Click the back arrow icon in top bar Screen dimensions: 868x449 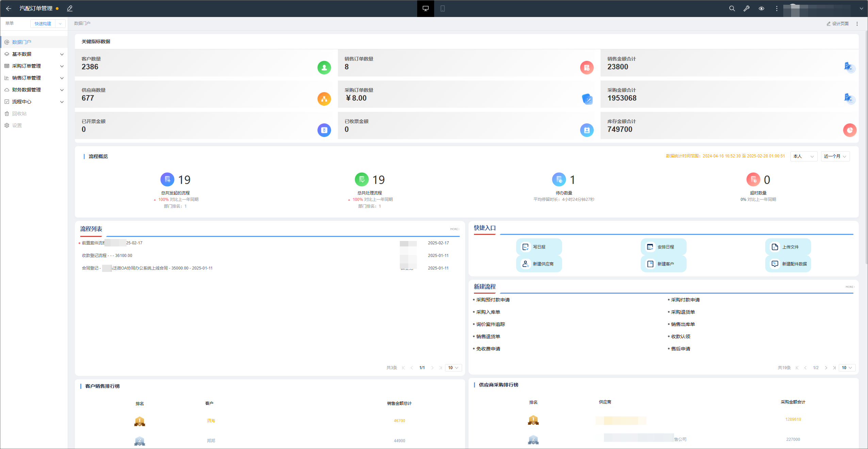click(9, 8)
